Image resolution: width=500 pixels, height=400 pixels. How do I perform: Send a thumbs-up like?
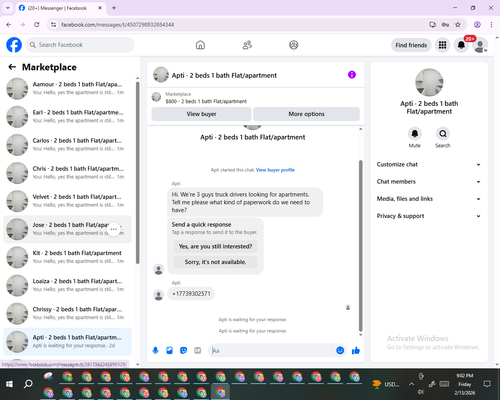[356, 350]
